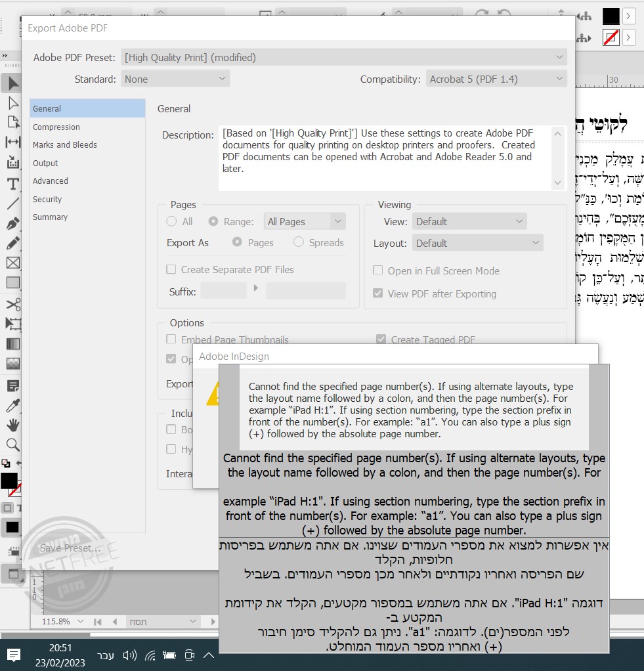The height and width of the screenshot is (671, 644).
Task: Select the Pencil tool
Action: pyautogui.click(x=13, y=243)
